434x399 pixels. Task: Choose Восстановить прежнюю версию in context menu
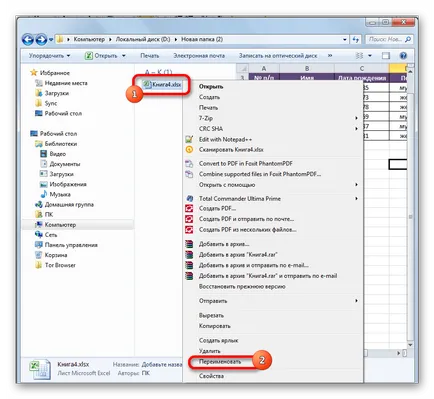pyautogui.click(x=242, y=286)
